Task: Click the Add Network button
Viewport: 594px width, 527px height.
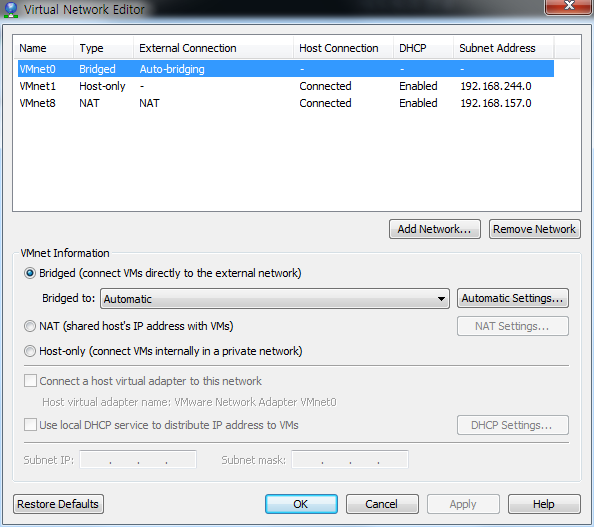Action: click(435, 229)
